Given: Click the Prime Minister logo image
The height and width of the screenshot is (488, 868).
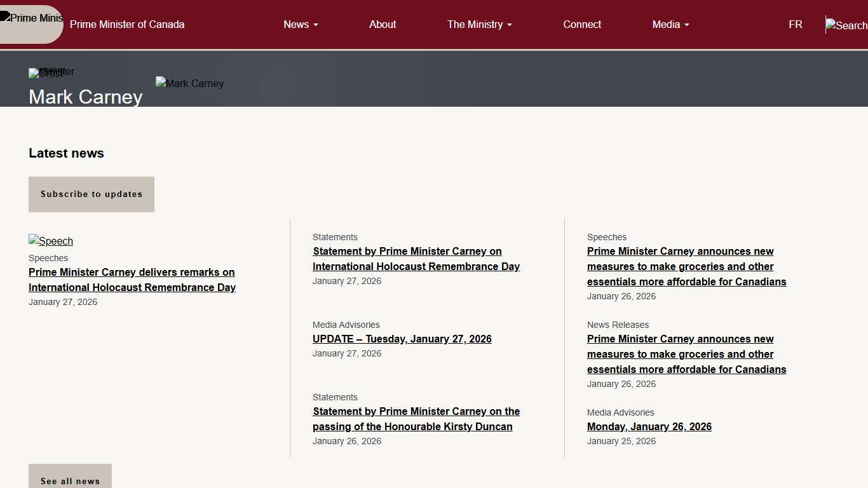Looking at the screenshot, I should [31, 19].
